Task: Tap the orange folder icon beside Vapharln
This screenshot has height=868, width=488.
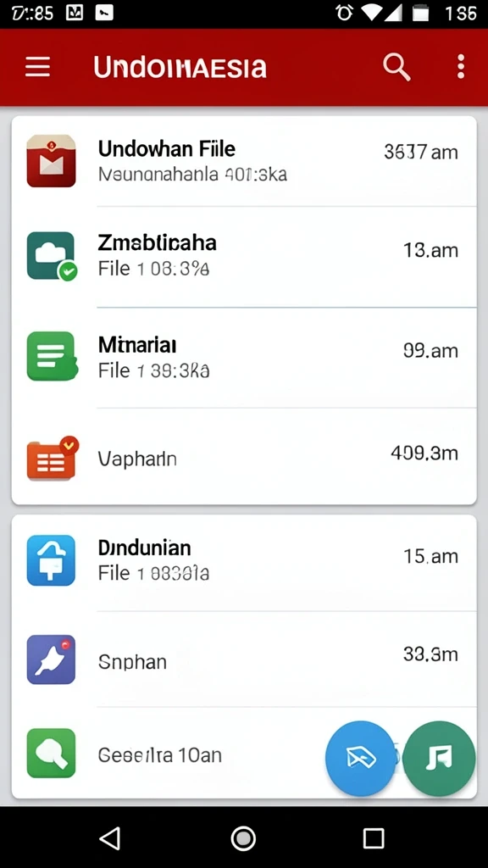Action: pyautogui.click(x=52, y=458)
